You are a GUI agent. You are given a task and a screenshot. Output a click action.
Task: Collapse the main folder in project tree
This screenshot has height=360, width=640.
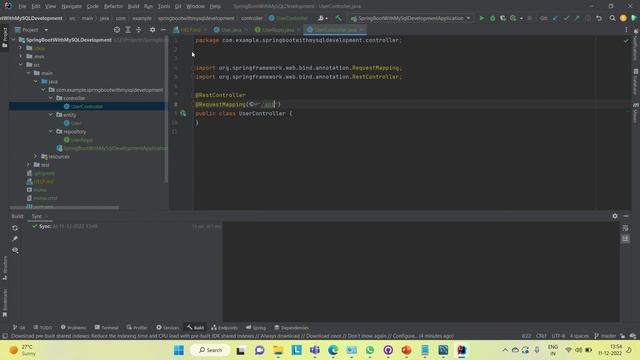tap(28, 73)
